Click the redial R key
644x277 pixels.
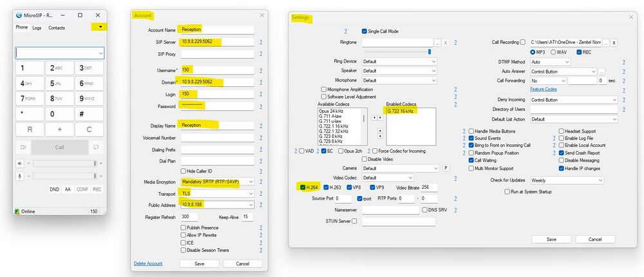30,129
